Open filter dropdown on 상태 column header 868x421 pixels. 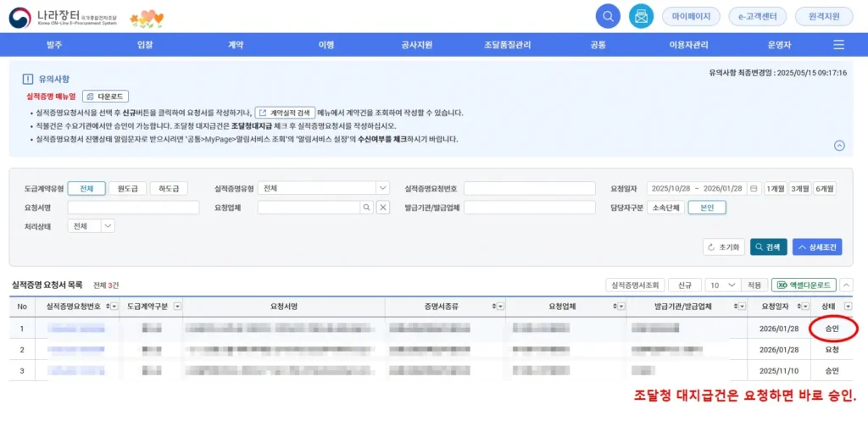pos(849,306)
